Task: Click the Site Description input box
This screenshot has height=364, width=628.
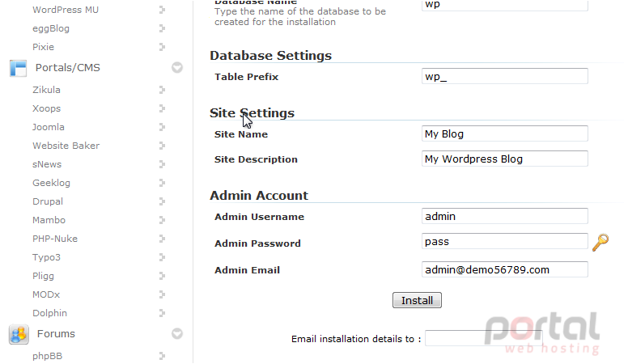Action: pos(505,159)
